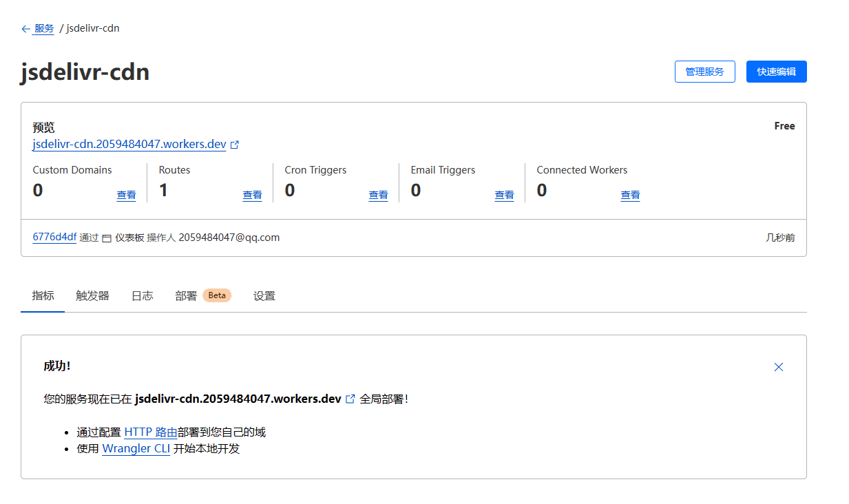This screenshot has width=849, height=504.
Task: Dismiss the 成功 notification with X
Action: [x=779, y=367]
